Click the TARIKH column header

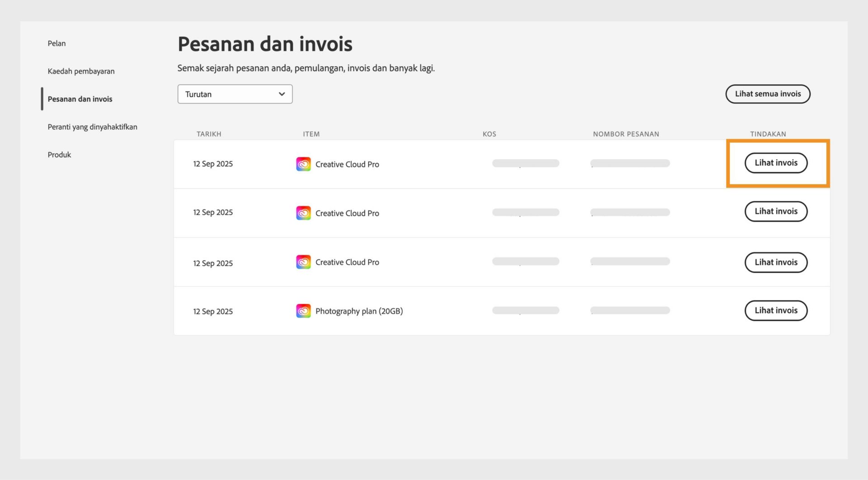[x=209, y=134]
